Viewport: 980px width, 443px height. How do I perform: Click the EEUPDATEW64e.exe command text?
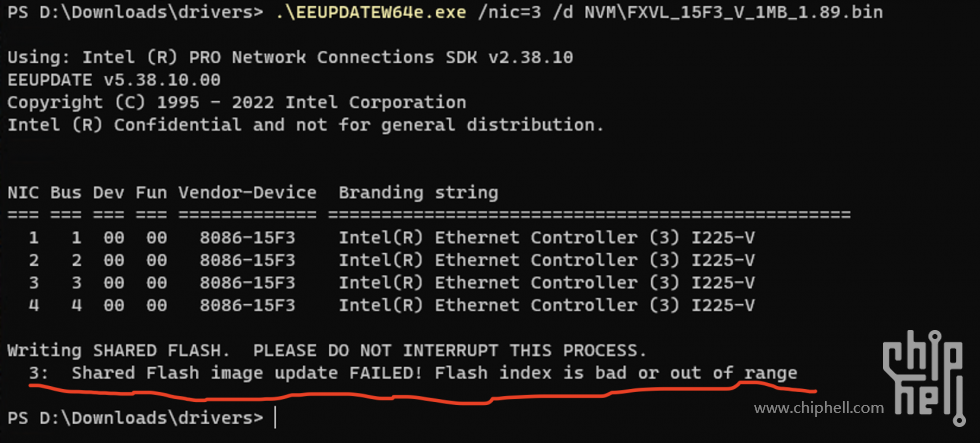pos(371,12)
